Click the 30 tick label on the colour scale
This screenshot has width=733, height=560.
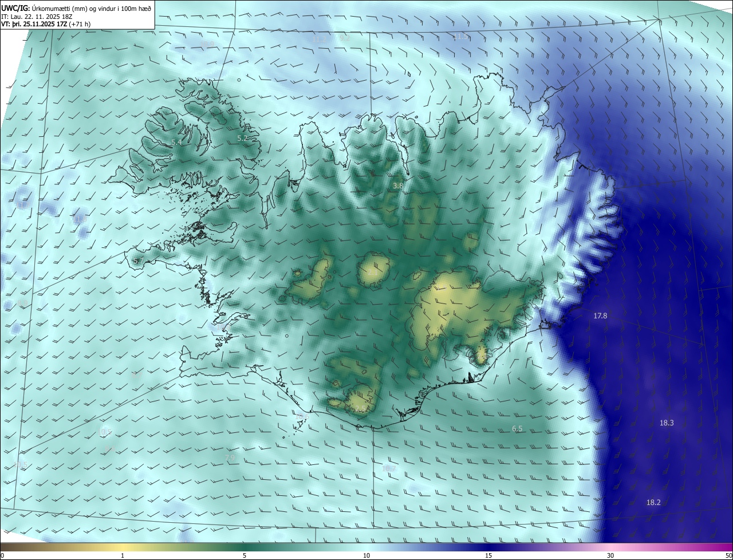click(x=610, y=555)
